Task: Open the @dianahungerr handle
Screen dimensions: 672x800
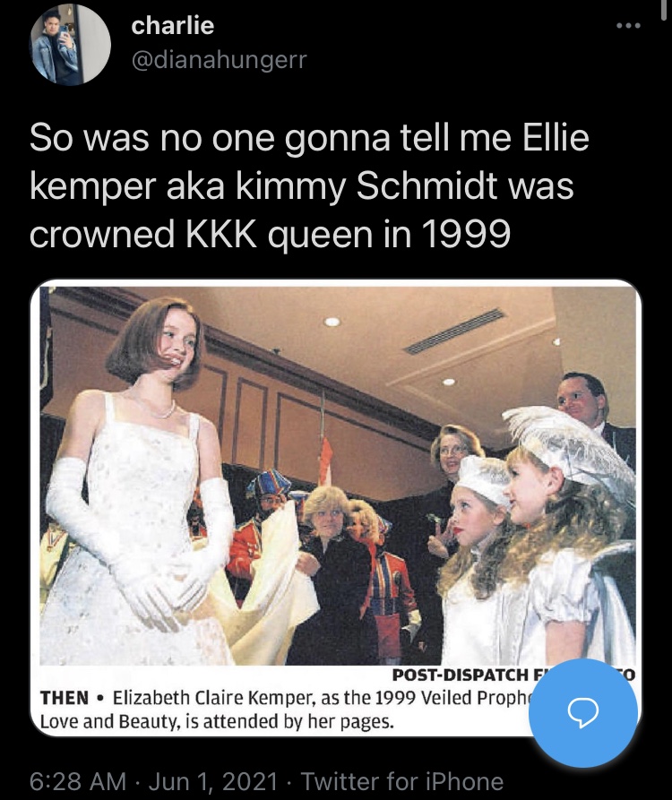Action: point(219,61)
